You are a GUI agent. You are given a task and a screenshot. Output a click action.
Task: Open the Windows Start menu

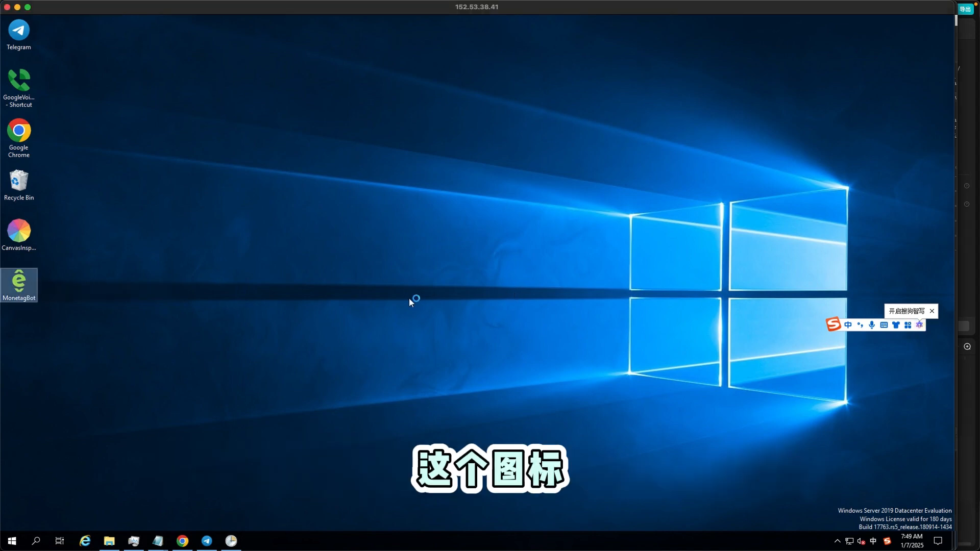tap(12, 541)
